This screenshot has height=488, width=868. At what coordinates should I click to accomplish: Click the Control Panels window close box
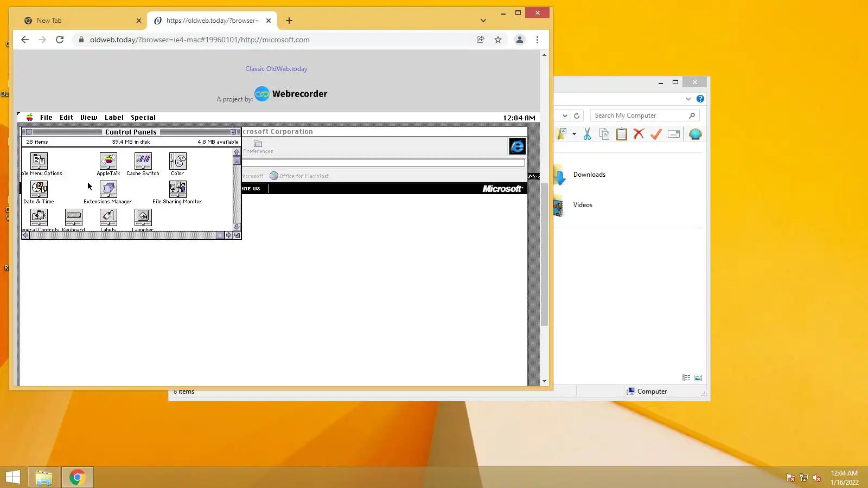pos(29,132)
